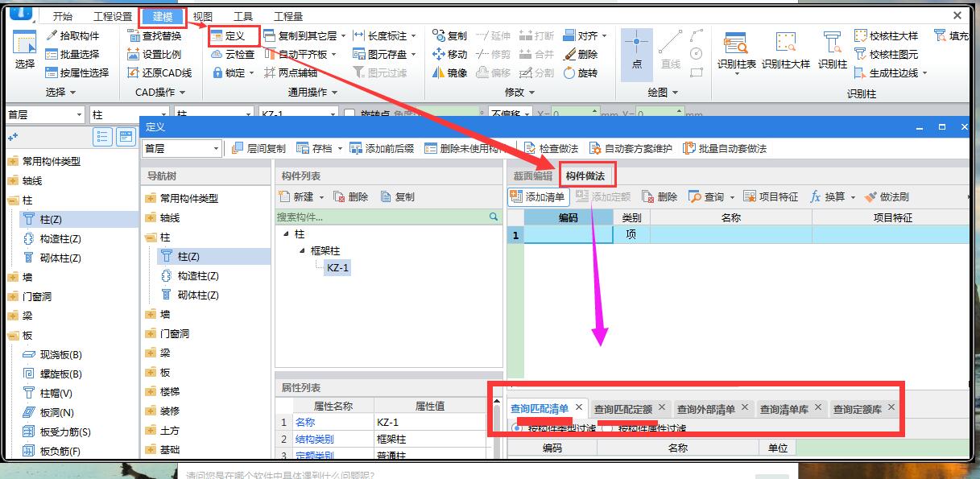Switch to the 视图 ribbon tab
Image resolution: width=980 pixels, height=479 pixels.
(x=203, y=16)
